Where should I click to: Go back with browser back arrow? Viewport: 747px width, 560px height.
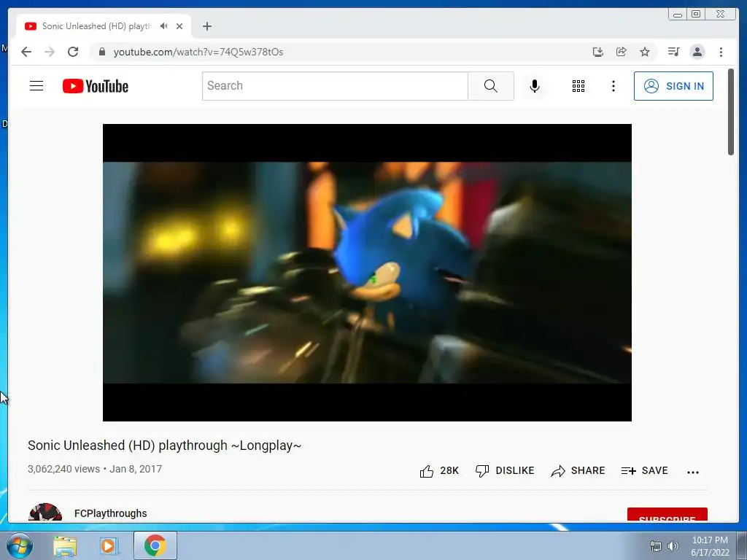pyautogui.click(x=26, y=52)
